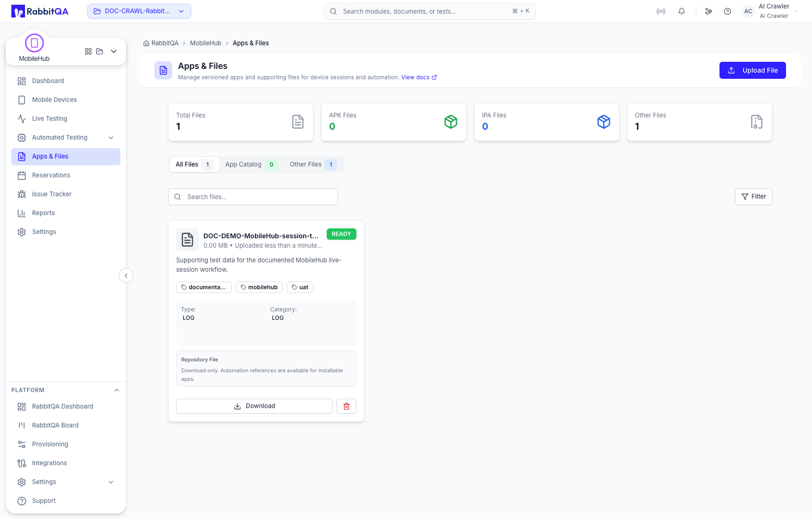Open Support page
Viewport: 812px width, 519px height.
[x=66, y=501]
